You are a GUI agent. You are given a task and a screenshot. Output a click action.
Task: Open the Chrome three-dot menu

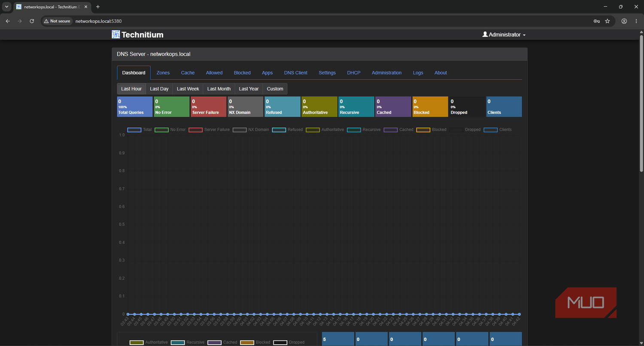[636, 21]
